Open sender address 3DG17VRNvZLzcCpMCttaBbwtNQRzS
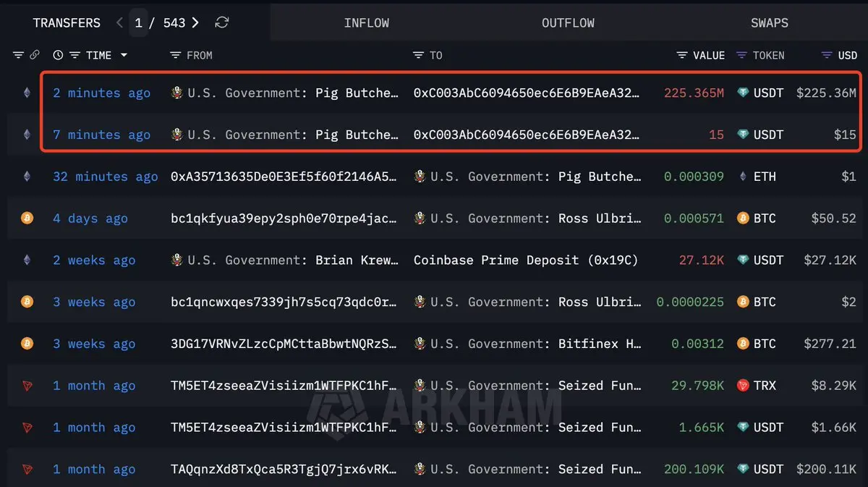The image size is (868, 487). point(284,344)
